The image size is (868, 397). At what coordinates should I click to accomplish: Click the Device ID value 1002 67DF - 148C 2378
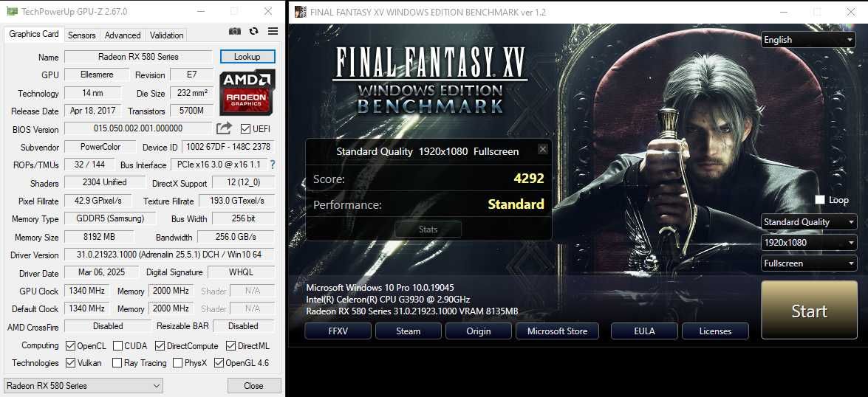[x=228, y=147]
